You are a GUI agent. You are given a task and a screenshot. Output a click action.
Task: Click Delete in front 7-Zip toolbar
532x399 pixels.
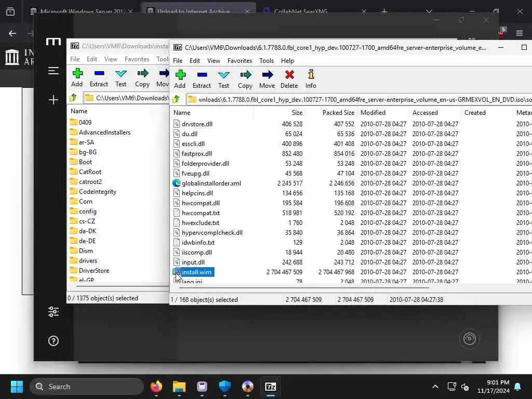[289, 79]
